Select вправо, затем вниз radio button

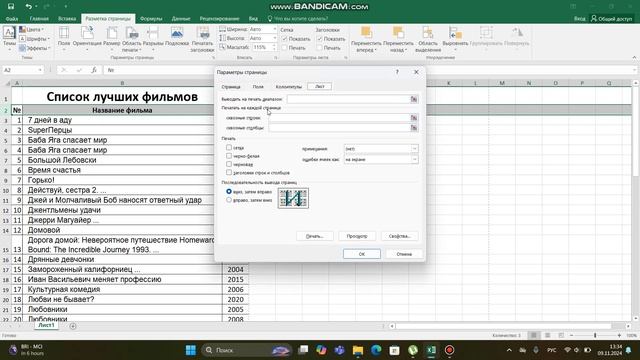[x=229, y=200]
